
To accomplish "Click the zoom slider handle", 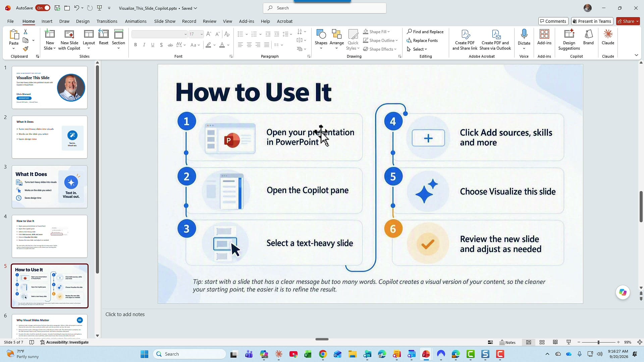I will pyautogui.click(x=598, y=342).
